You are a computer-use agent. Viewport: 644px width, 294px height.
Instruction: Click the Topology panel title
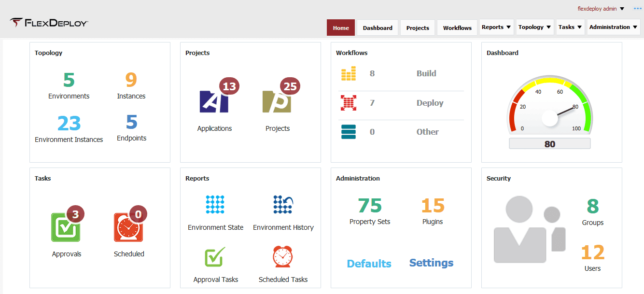pyautogui.click(x=48, y=53)
